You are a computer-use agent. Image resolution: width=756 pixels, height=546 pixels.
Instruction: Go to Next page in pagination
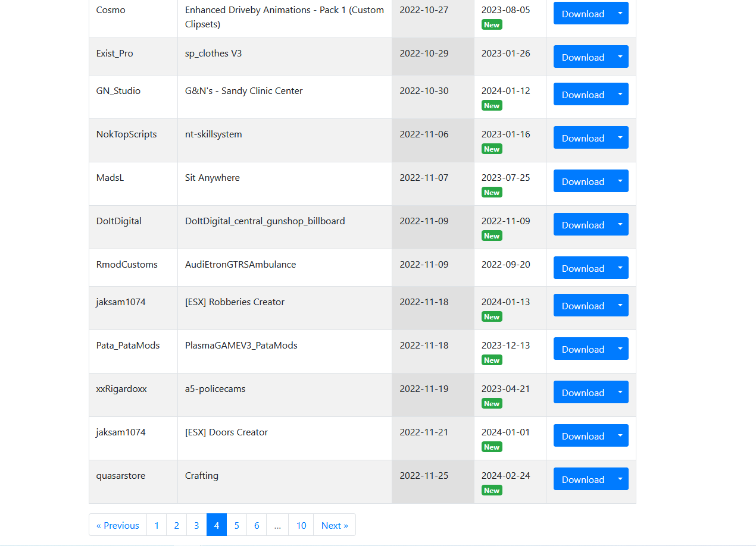tap(335, 525)
